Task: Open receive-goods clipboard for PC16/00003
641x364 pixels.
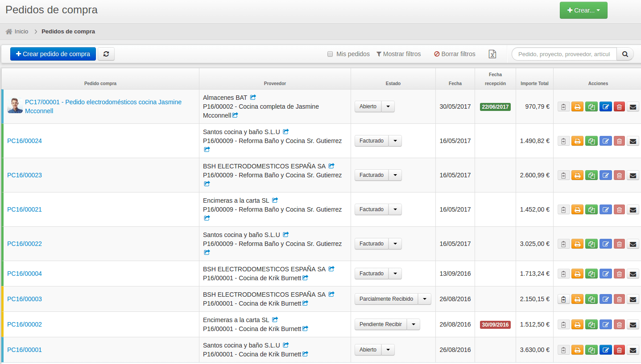Action: [x=564, y=299]
